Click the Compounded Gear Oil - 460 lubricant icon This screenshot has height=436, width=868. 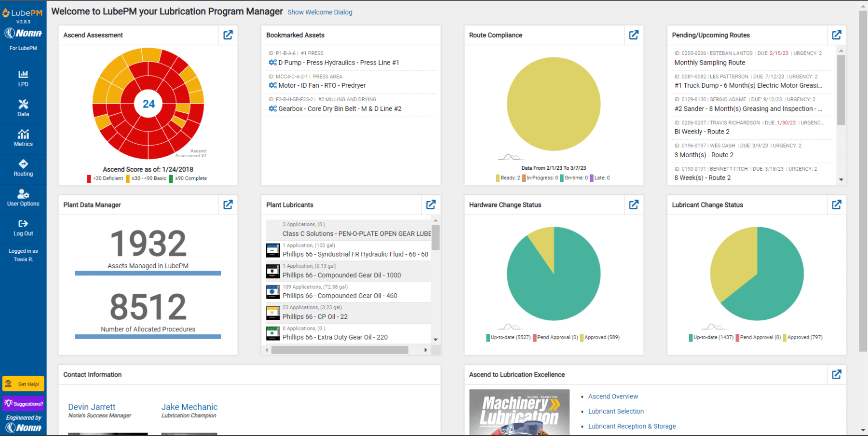tap(273, 292)
